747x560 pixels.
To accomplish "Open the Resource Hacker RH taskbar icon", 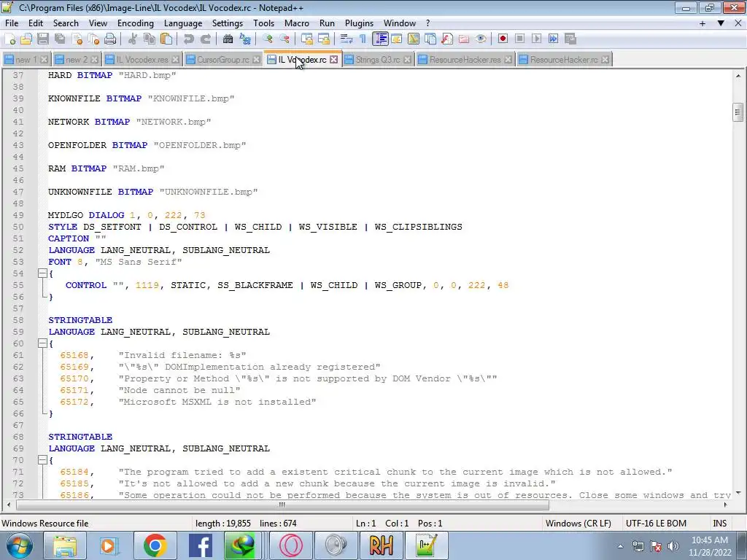I will tap(381, 545).
